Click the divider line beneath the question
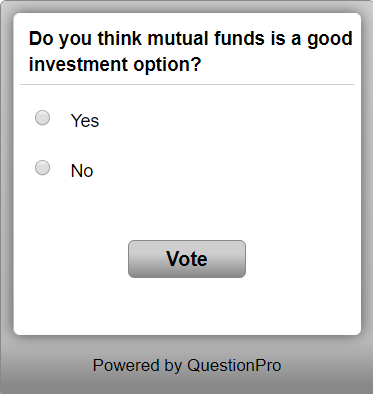373x394 pixels. tap(187, 85)
